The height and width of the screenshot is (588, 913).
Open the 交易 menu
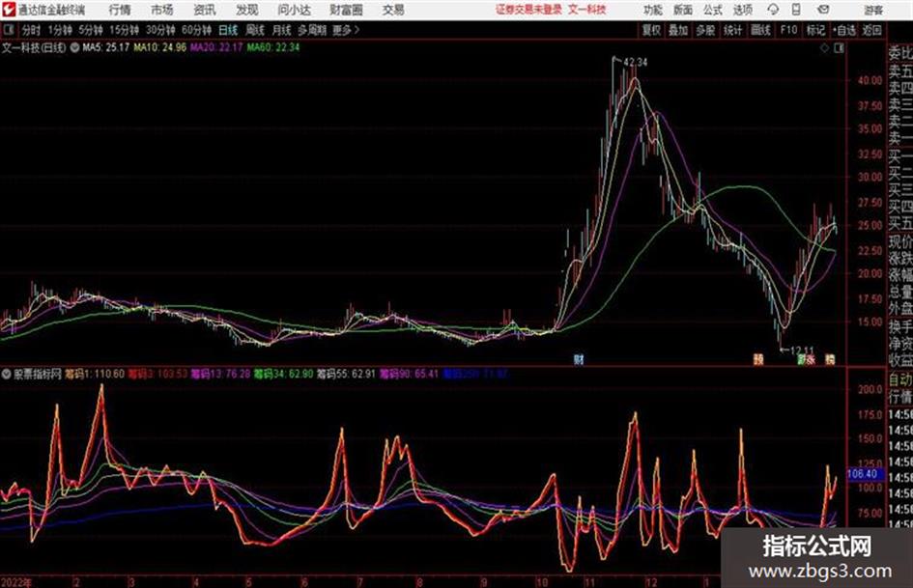click(x=393, y=10)
